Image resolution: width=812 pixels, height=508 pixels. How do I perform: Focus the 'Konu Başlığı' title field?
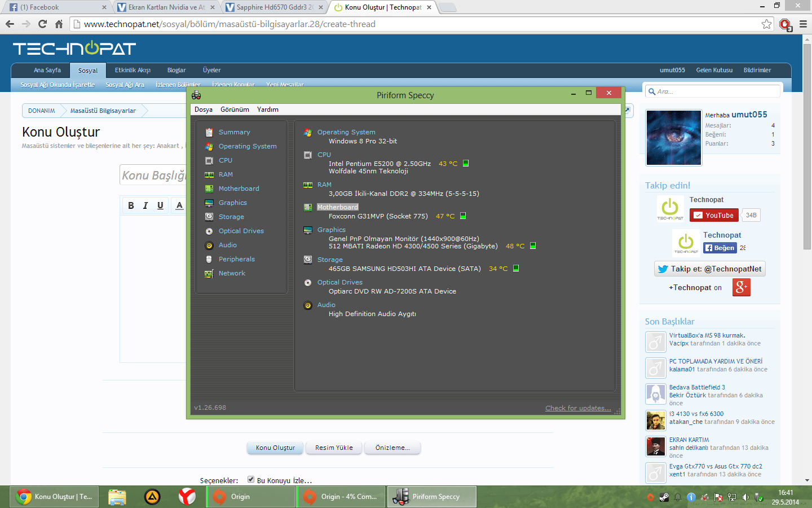153,175
